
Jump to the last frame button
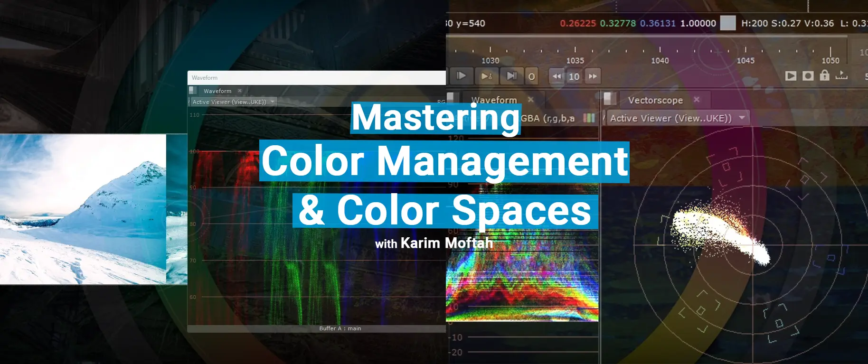click(x=511, y=76)
